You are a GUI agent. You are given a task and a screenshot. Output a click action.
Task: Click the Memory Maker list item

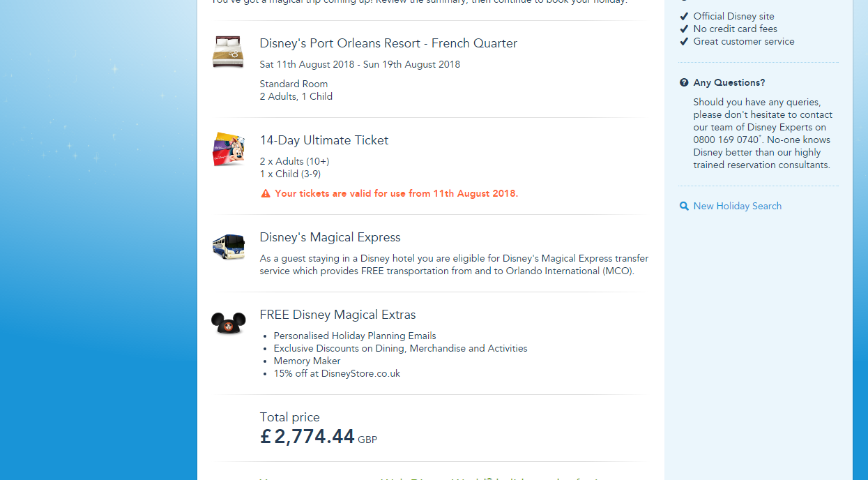pos(307,361)
